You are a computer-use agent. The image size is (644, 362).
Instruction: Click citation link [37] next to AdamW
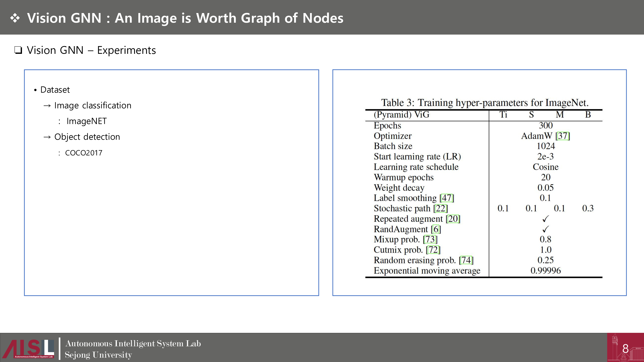point(563,136)
